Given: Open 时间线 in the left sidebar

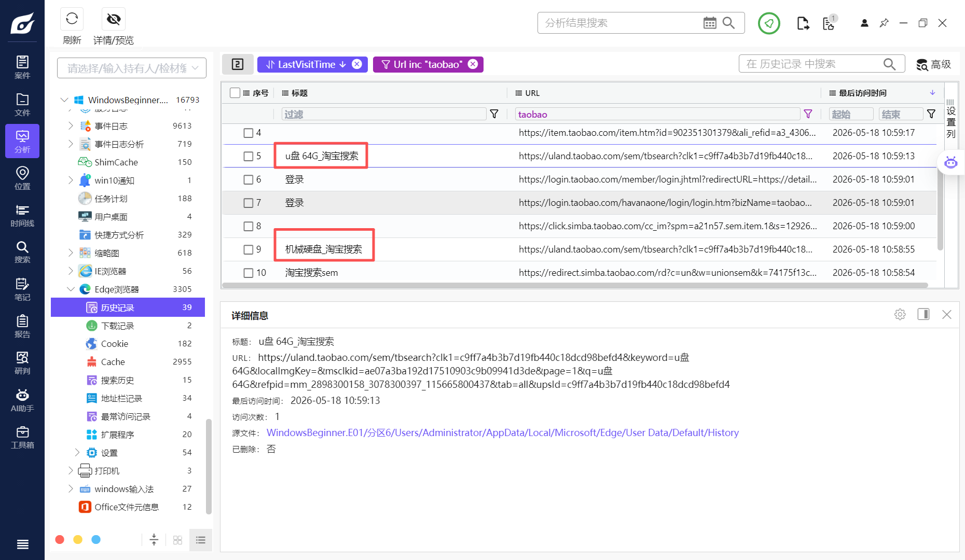Looking at the screenshot, I should (x=22, y=215).
